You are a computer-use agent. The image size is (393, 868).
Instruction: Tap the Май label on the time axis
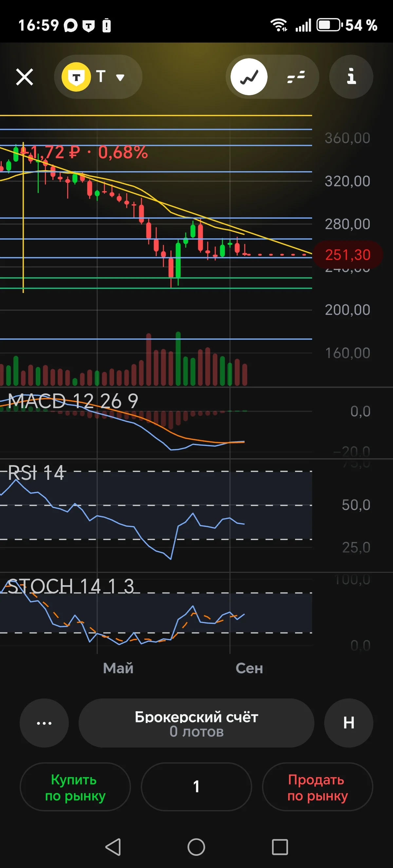coord(118,668)
